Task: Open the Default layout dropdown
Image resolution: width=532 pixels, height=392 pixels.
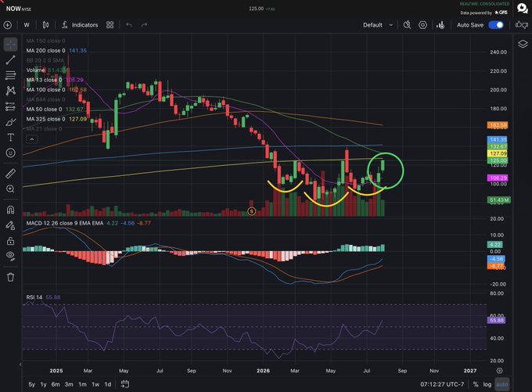Action: click(378, 25)
